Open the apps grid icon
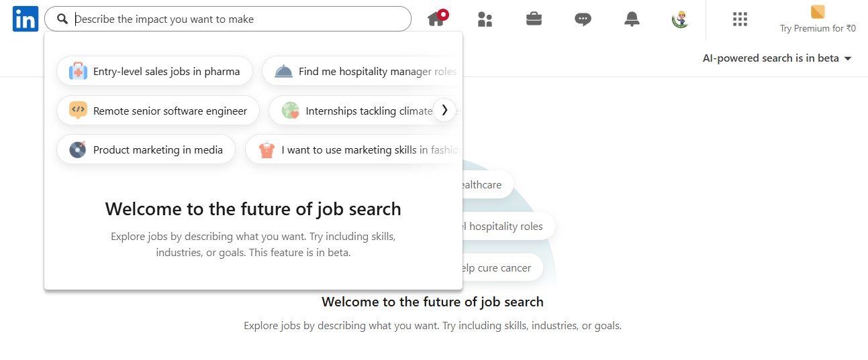The width and height of the screenshot is (868, 360). [740, 19]
